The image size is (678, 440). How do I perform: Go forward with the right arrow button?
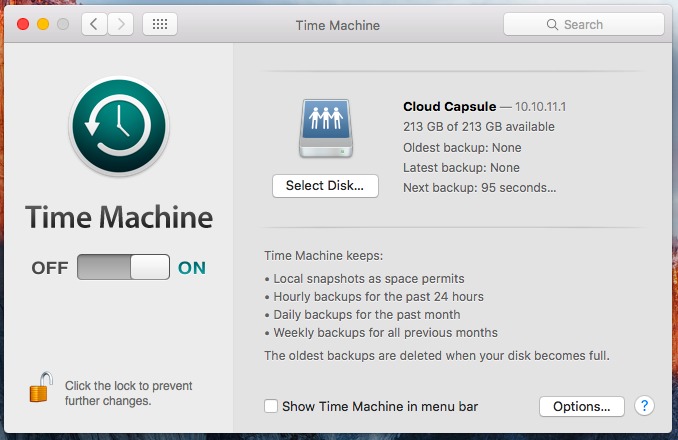(x=121, y=24)
